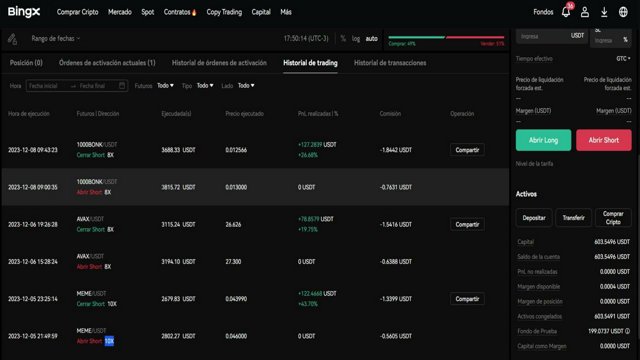Open Futuros Todo filter dropdown

pyautogui.click(x=165, y=86)
